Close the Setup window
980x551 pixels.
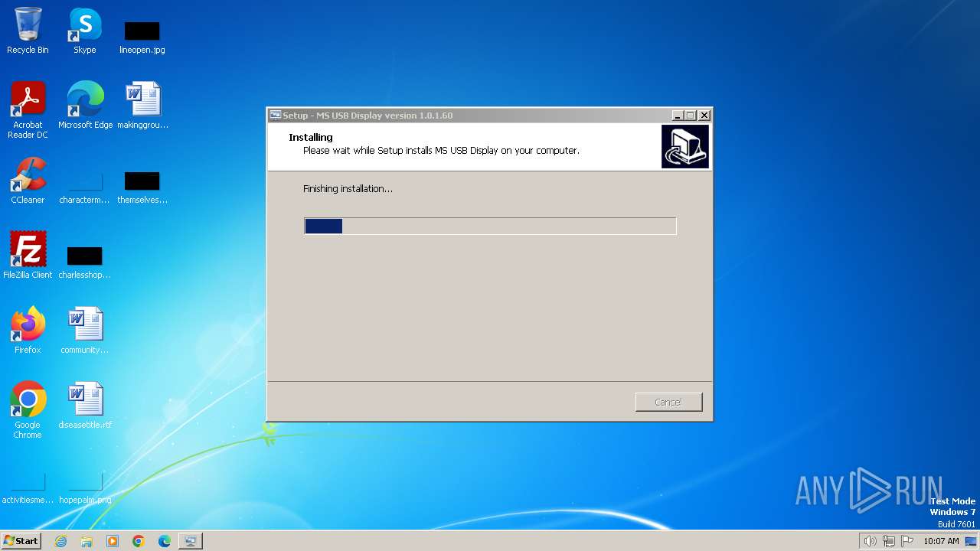point(704,116)
